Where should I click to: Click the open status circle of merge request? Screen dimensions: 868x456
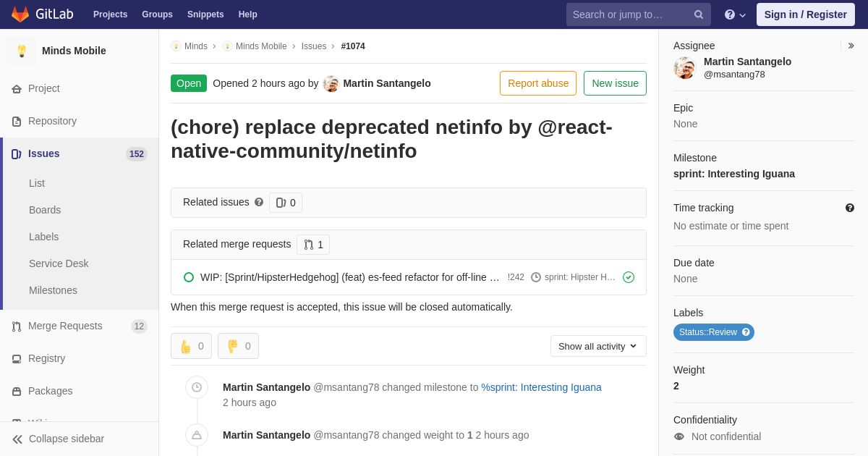[189, 277]
